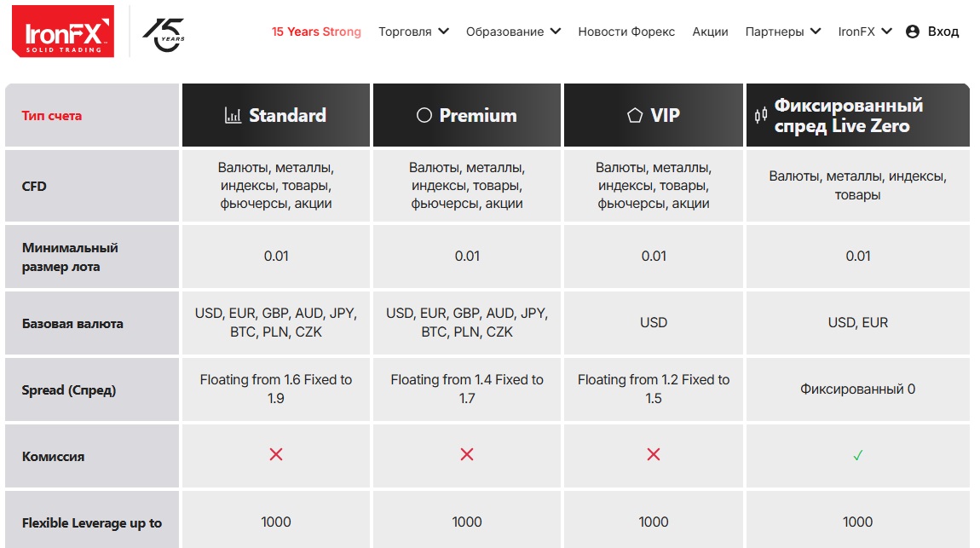Image resolution: width=980 pixels, height=548 pixels.
Task: Click the IronFX red logo
Action: (x=63, y=32)
